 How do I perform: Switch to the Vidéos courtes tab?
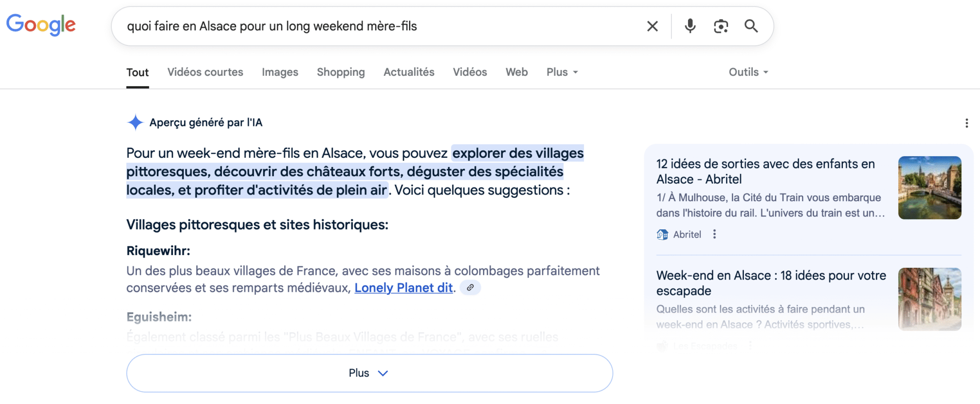205,72
